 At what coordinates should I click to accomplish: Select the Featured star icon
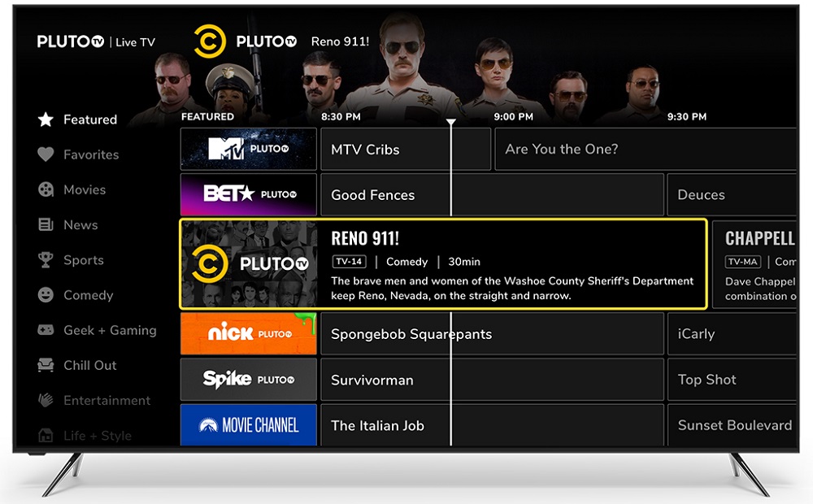coord(46,119)
